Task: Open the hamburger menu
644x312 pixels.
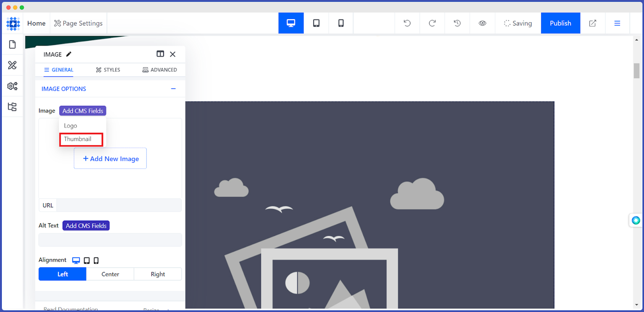Action: [x=617, y=23]
